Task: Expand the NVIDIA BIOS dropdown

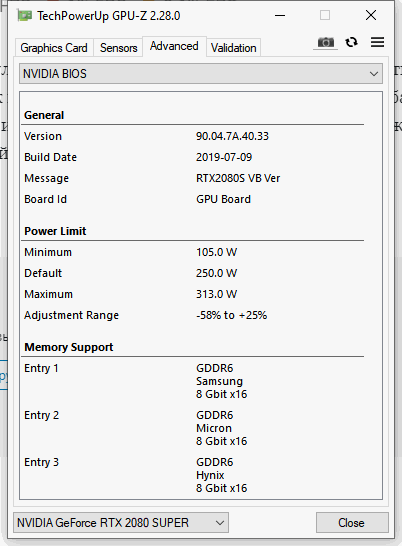Action: pyautogui.click(x=201, y=73)
